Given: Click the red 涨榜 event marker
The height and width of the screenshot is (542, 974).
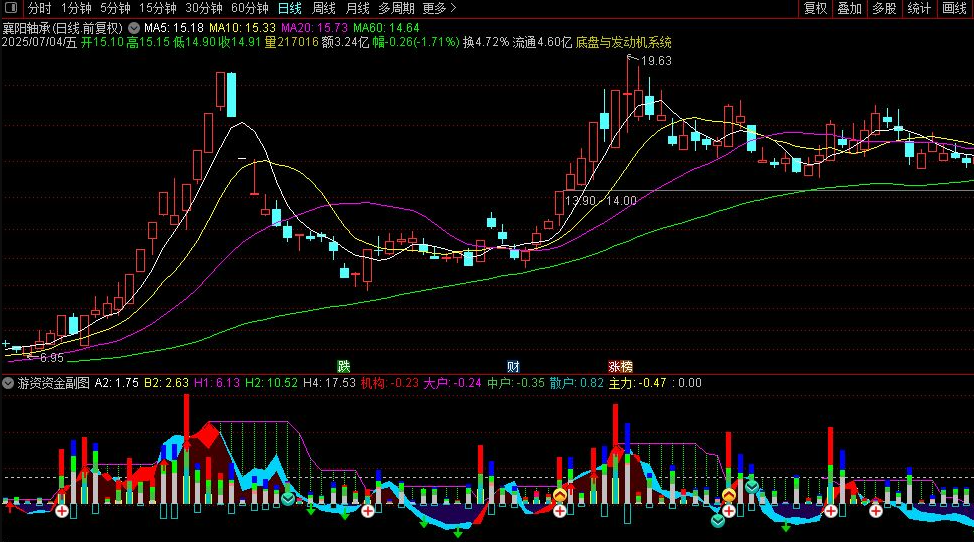Looking at the screenshot, I should point(620,366).
